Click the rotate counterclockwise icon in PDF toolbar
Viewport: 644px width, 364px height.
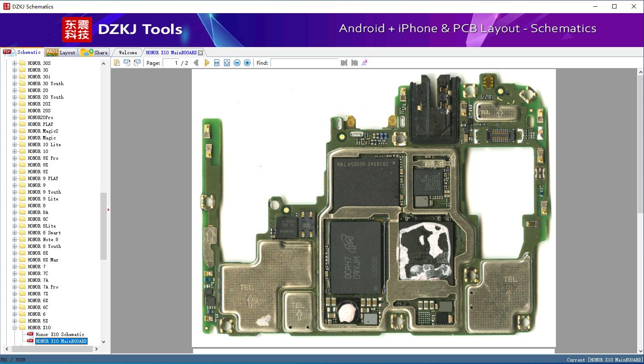click(x=127, y=63)
